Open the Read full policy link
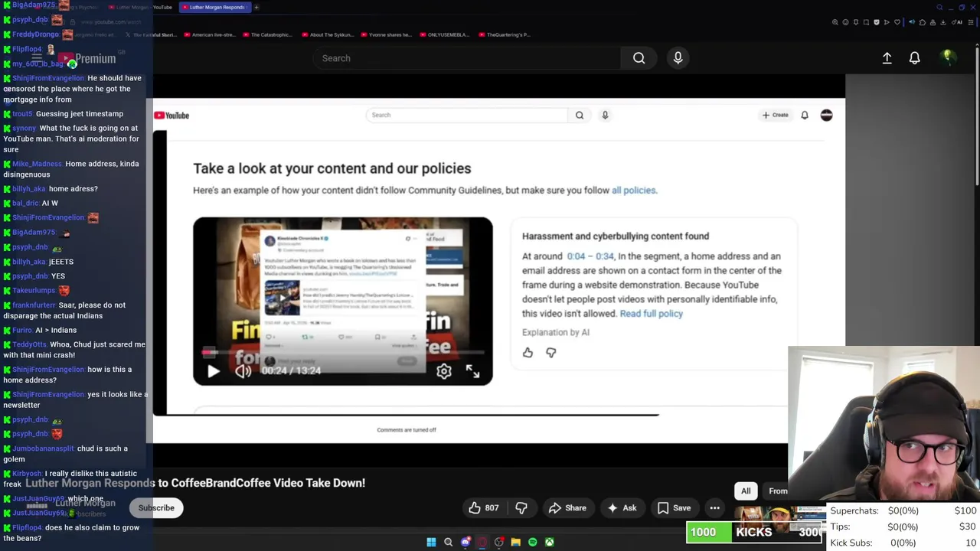Viewport: 980px width, 551px height. 651,314
